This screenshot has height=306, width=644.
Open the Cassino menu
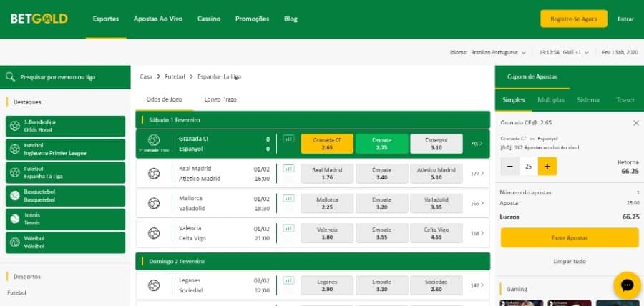[x=209, y=19]
